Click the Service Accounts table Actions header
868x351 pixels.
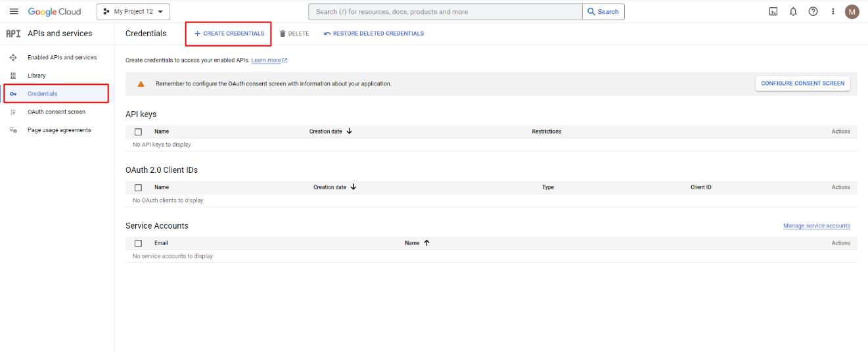pyautogui.click(x=841, y=243)
